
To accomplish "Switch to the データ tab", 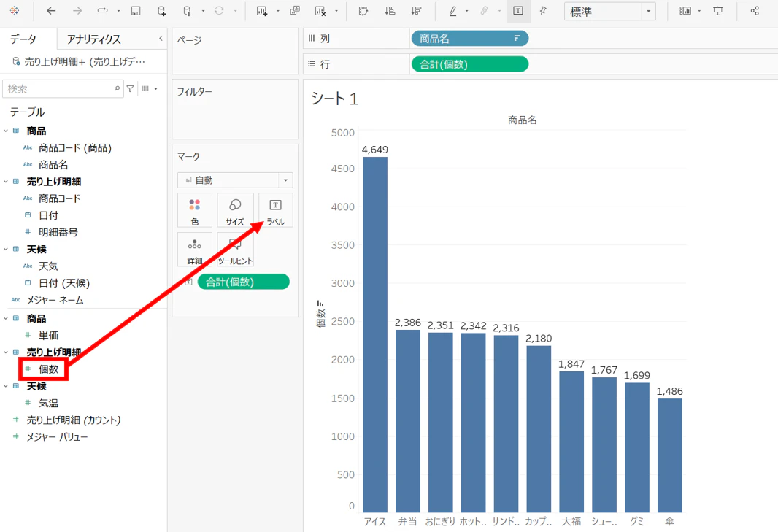I will point(23,39).
